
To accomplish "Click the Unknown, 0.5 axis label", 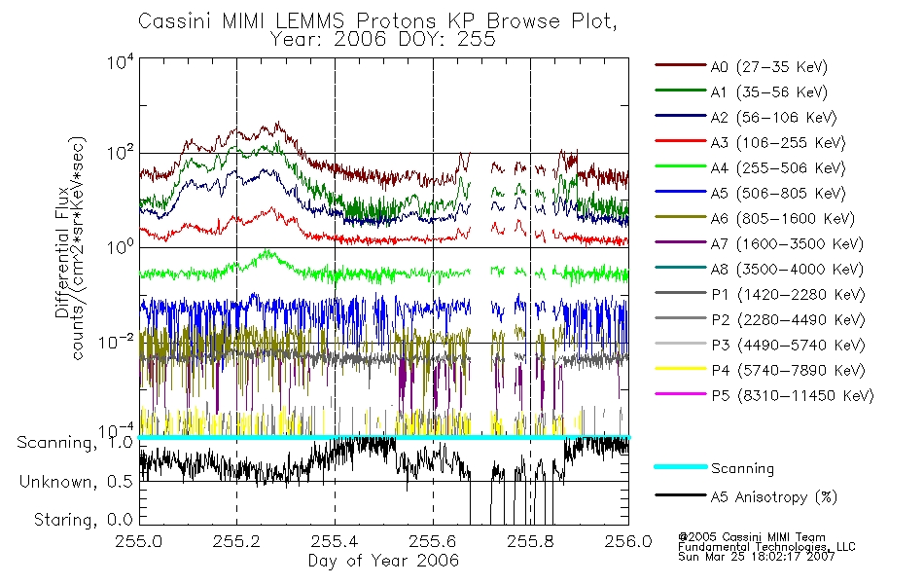I will 76,482.
